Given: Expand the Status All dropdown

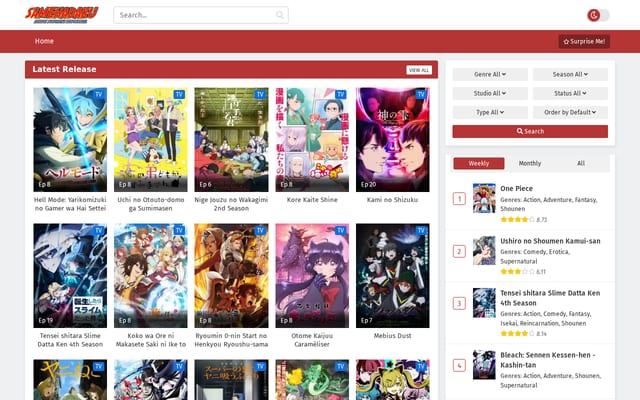Looking at the screenshot, I should point(570,93).
